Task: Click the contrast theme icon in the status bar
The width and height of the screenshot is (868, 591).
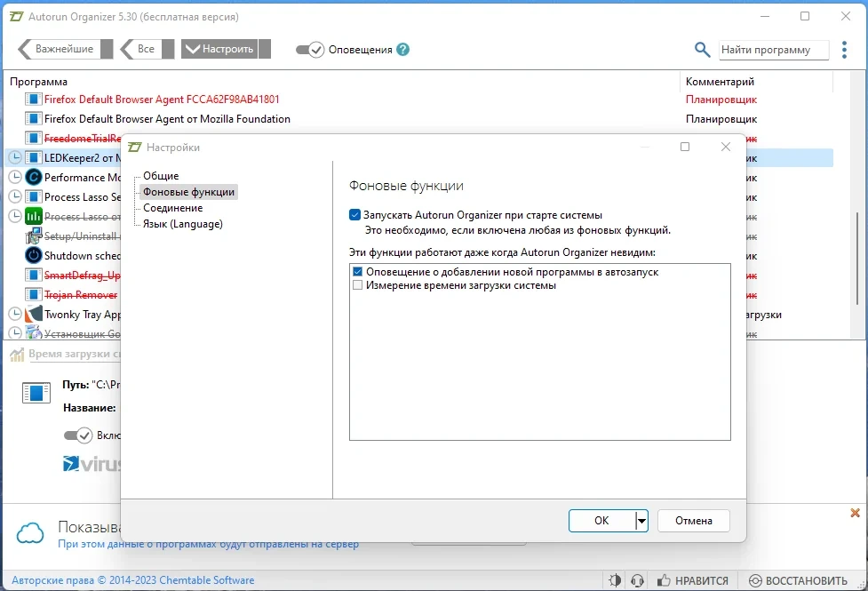Action: point(615,580)
